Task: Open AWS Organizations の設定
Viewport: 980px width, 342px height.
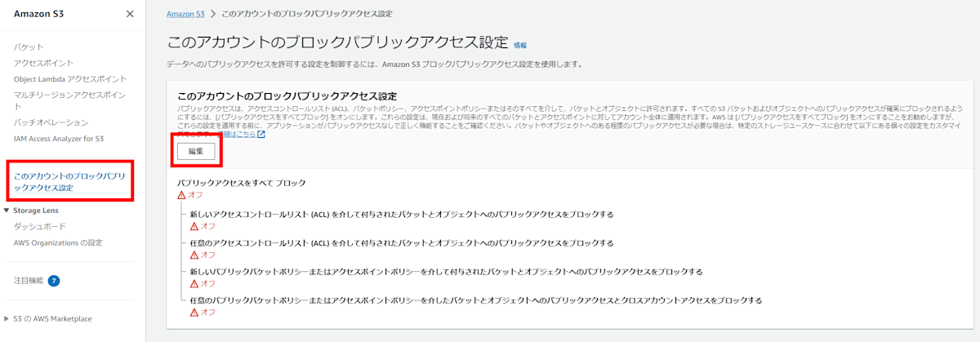Action: coord(58,242)
